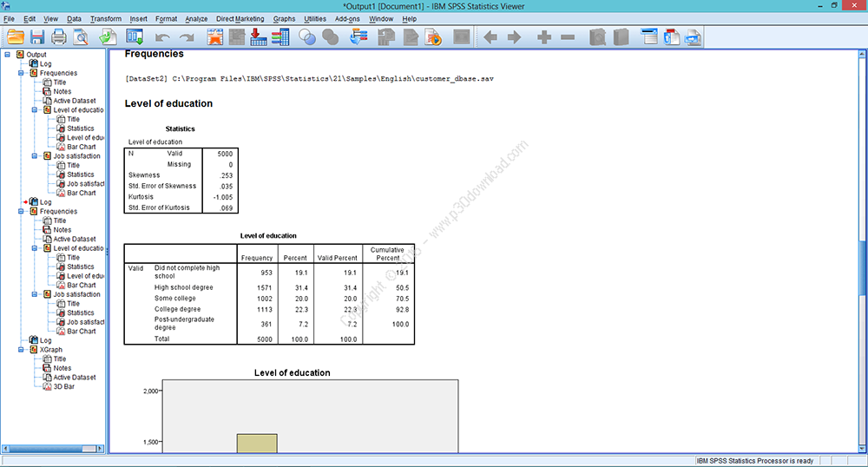Open the Add-ons menu

(347, 19)
